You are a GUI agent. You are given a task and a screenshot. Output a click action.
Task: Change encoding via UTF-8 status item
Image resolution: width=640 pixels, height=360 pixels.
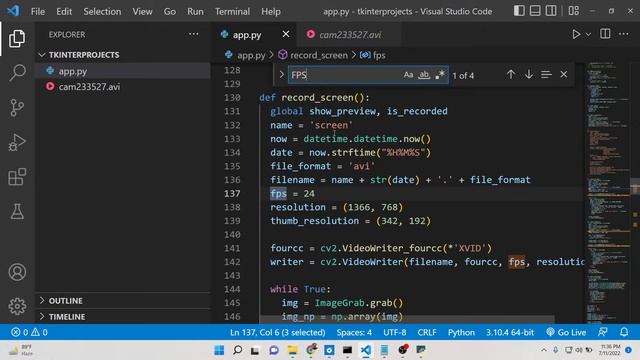click(395, 332)
